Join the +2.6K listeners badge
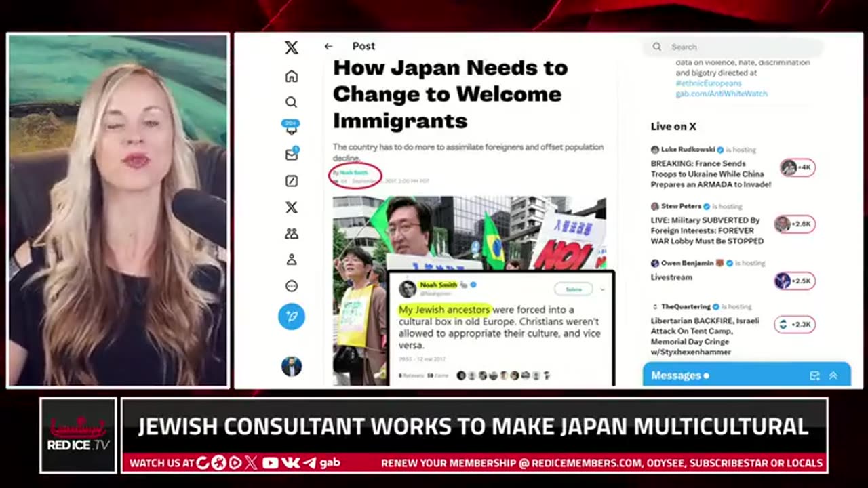Screen dimensions: 868x488 click(x=795, y=224)
